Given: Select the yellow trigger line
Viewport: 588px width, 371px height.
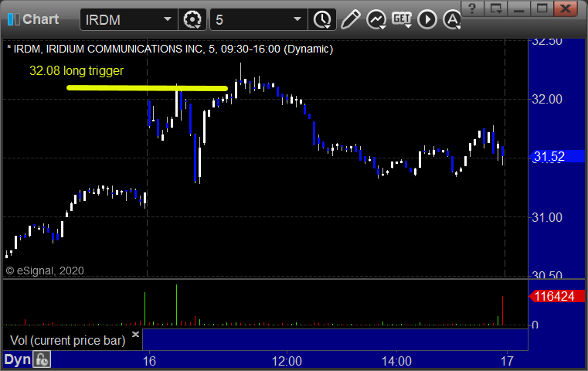Looking at the screenshot, I should [147, 88].
